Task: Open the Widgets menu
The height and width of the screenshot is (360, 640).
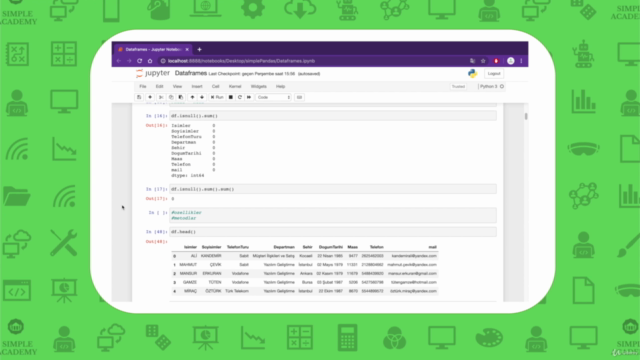Action: coord(258,87)
